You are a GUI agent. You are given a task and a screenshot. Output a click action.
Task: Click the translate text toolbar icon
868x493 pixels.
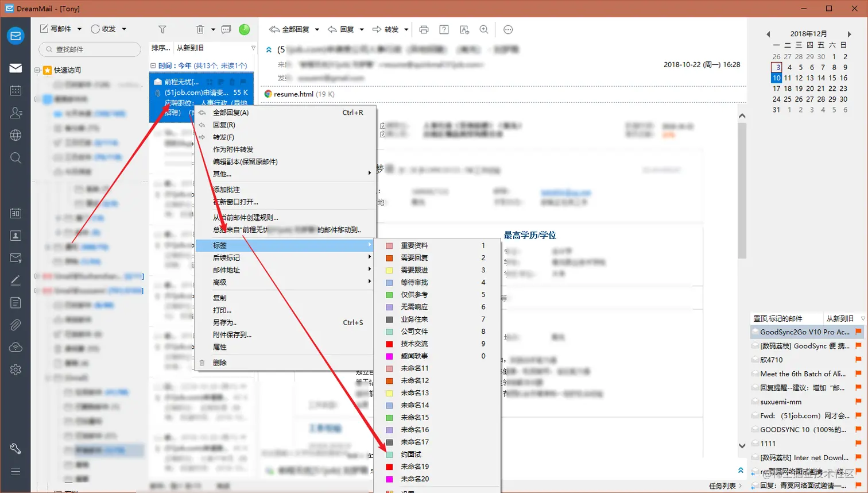click(464, 29)
